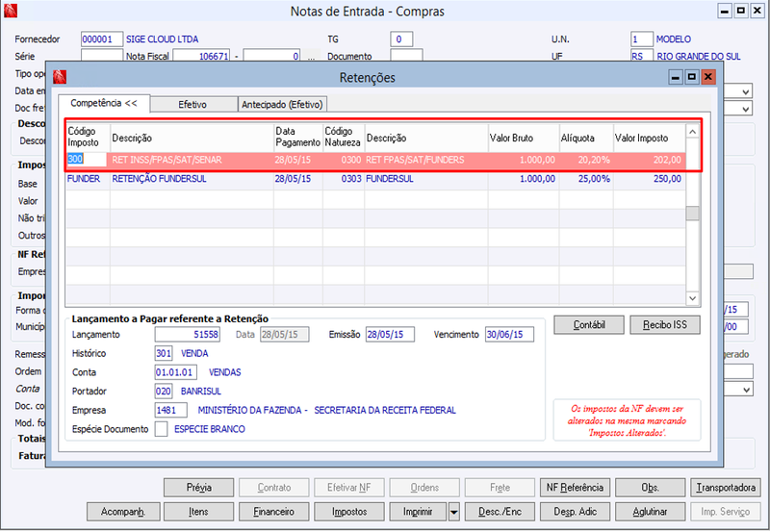Click the Vencimento date field
This screenshot has height=532, width=770.
(509, 335)
